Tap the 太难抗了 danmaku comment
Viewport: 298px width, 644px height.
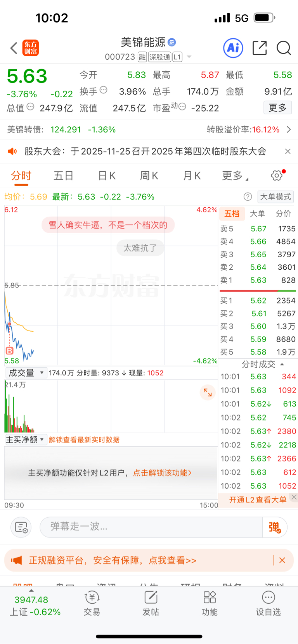140,248
